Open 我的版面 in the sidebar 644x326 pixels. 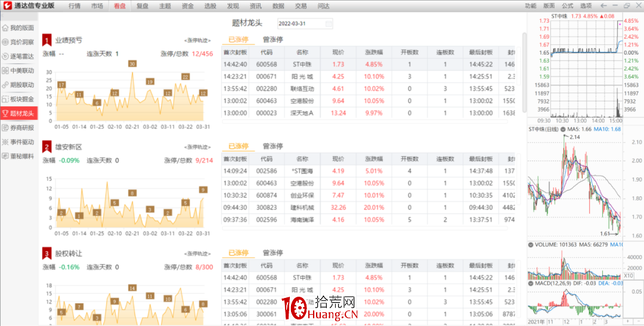pos(19,28)
